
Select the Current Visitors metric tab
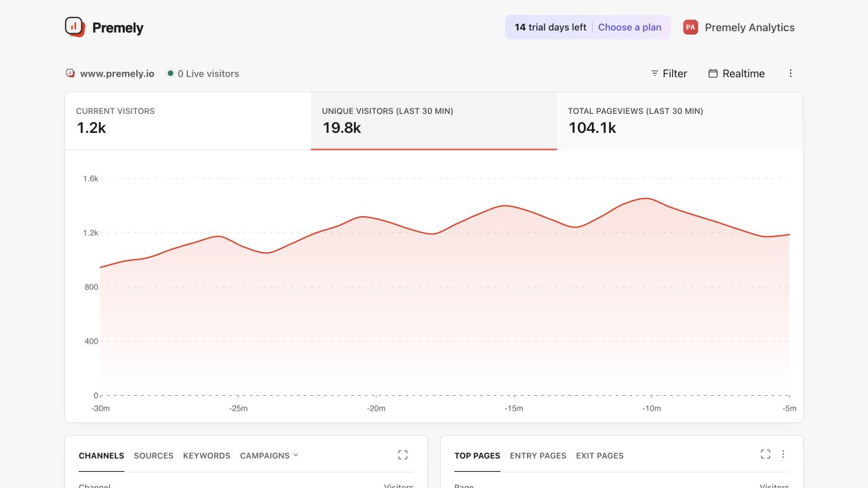[188, 121]
